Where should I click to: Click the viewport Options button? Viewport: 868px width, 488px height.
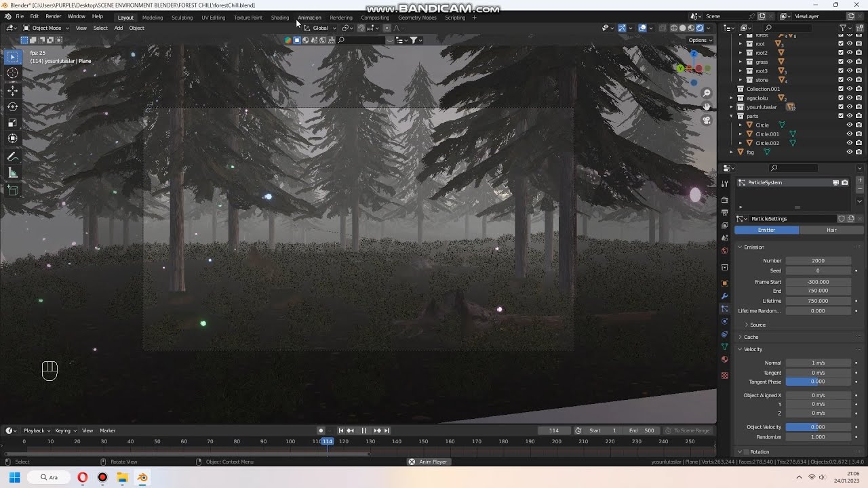701,40
